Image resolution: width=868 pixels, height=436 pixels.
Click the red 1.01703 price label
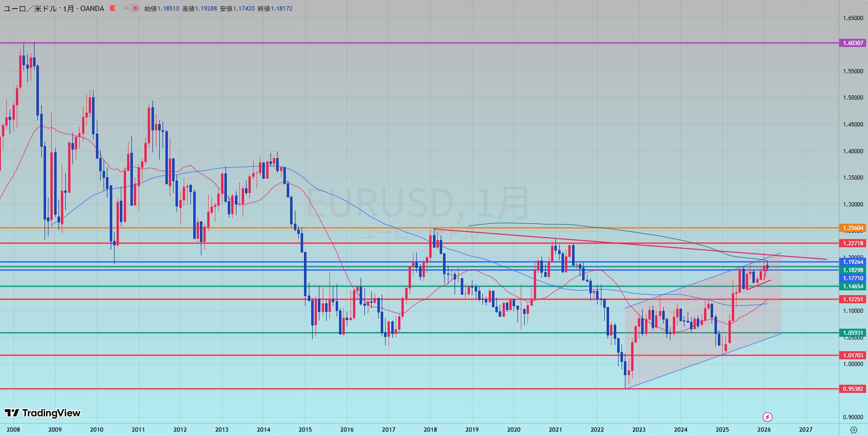pyautogui.click(x=853, y=356)
